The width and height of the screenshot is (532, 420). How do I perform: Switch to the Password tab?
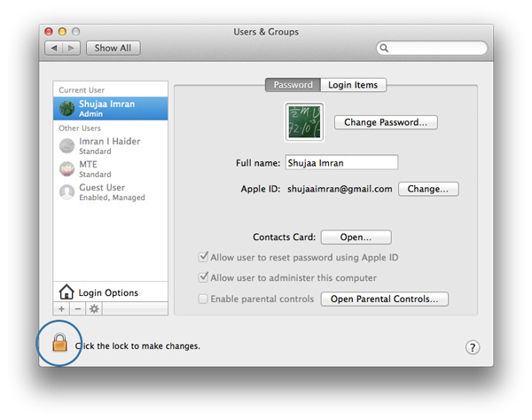293,85
